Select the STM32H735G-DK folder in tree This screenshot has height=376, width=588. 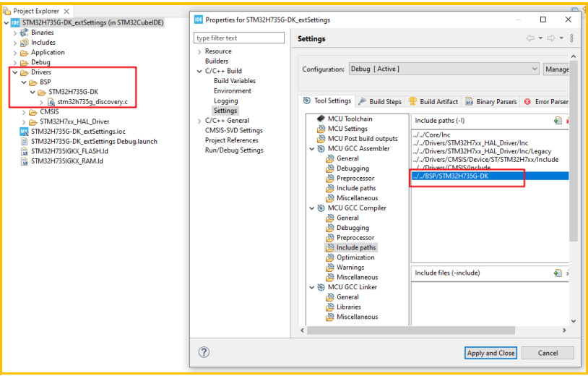coord(74,92)
